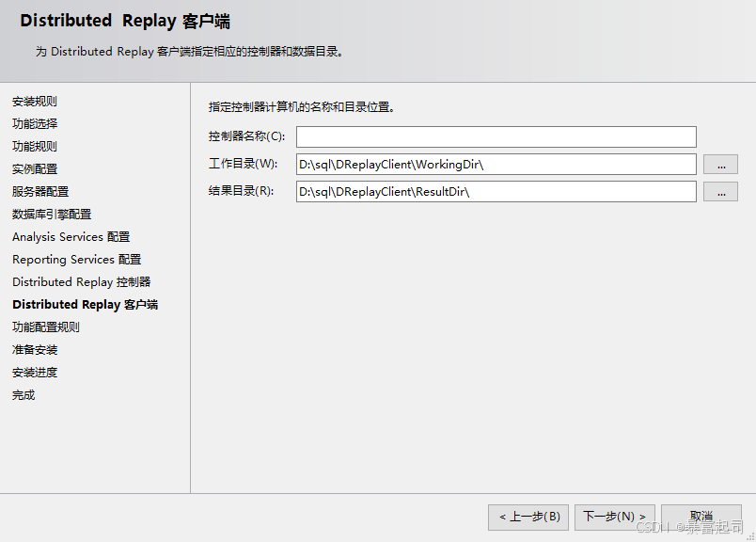Screen dimensions: 756x542
Task: Go to 实例配置 step
Action: pyautogui.click(x=35, y=169)
